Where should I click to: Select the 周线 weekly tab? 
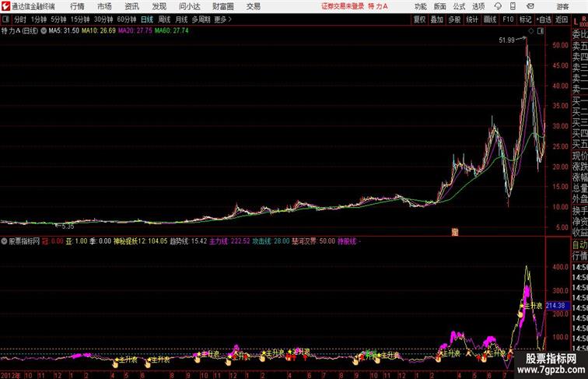[x=164, y=19]
